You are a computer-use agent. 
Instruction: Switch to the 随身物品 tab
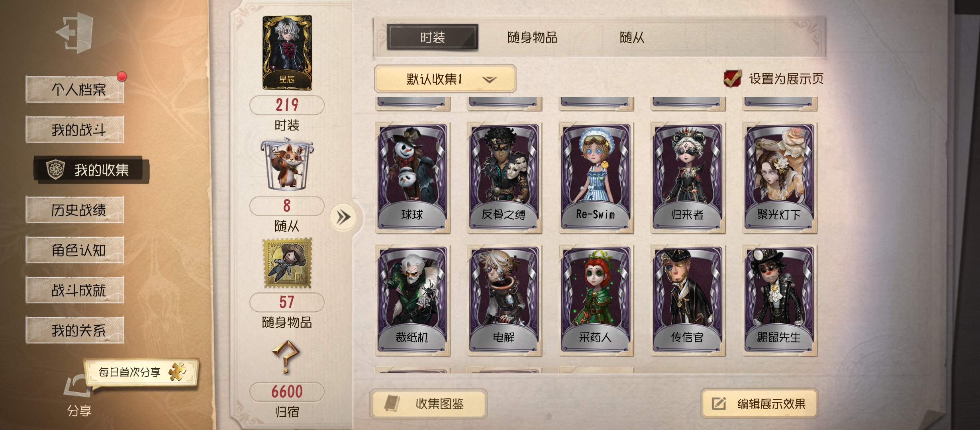(532, 37)
